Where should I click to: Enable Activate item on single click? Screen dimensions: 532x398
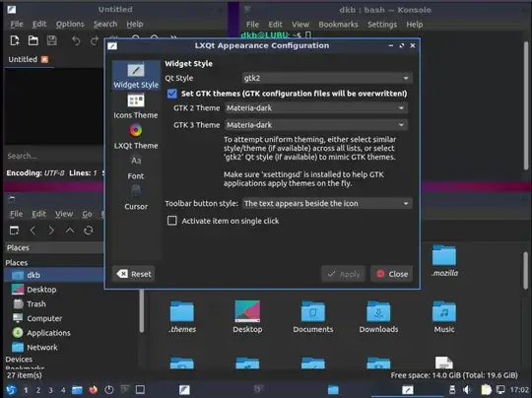(x=172, y=221)
